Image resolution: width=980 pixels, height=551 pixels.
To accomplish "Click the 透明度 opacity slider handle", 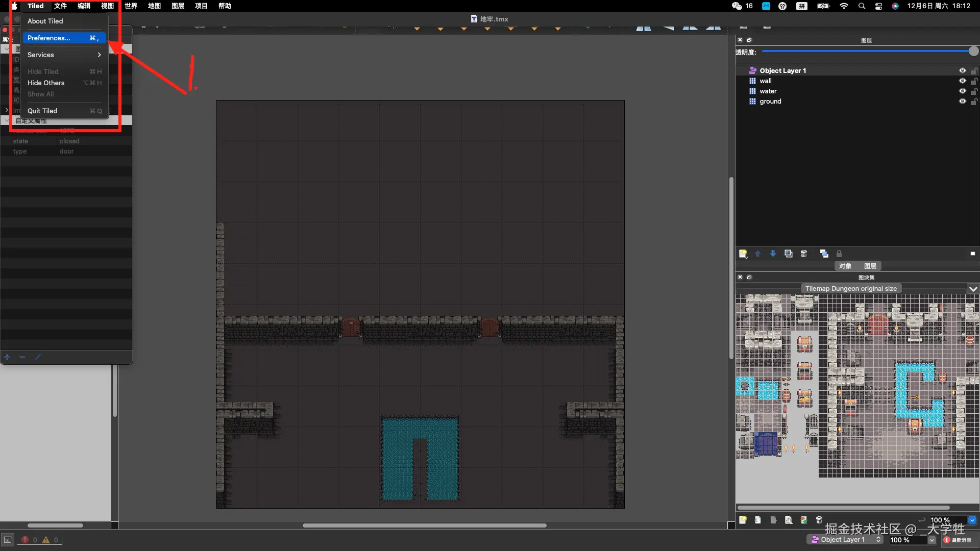I will [973, 52].
